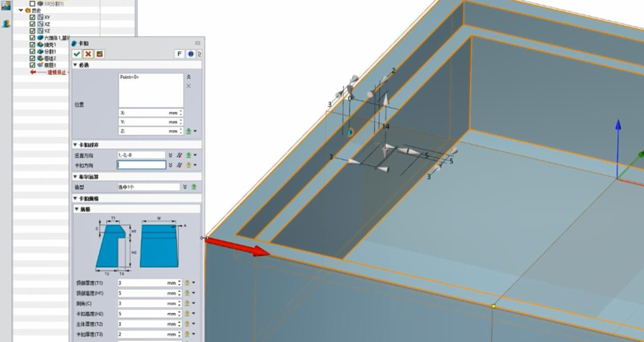Click the apply button next to cancel
Screen dimensions: 644x342
(100, 53)
